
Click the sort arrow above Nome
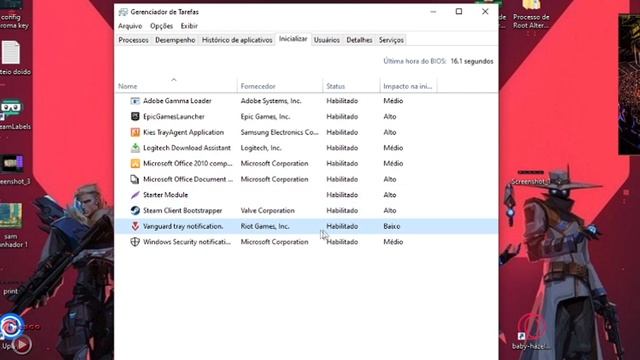[174, 80]
